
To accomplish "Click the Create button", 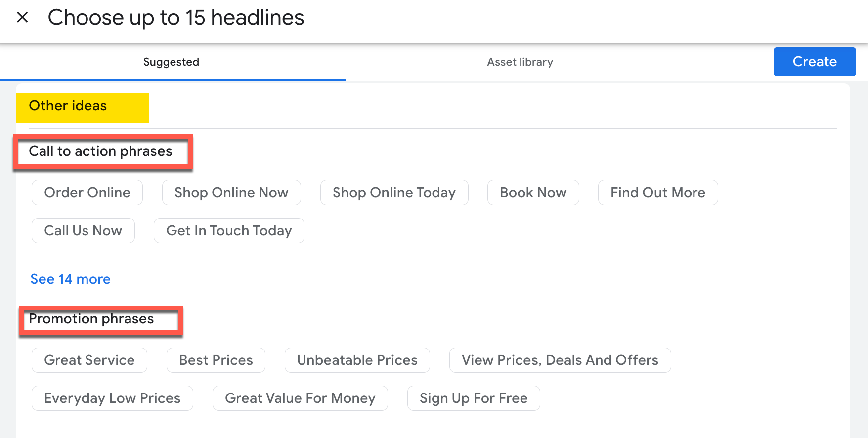I will point(814,61).
